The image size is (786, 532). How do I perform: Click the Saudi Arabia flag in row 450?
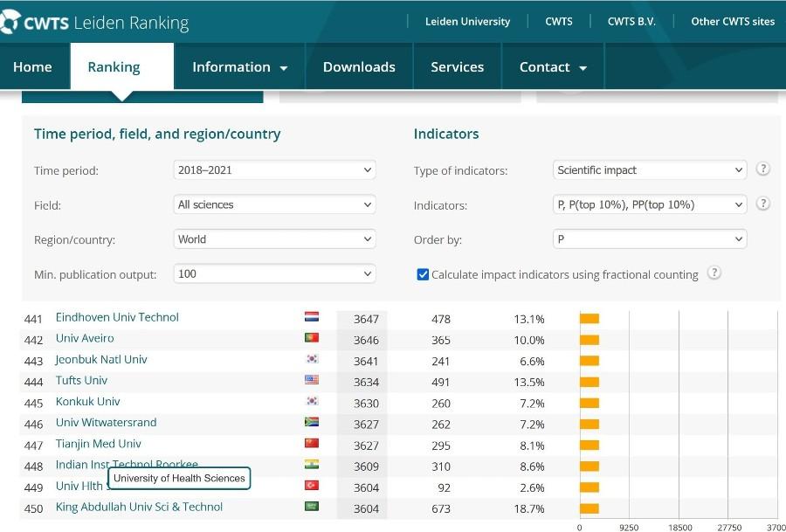(311, 507)
